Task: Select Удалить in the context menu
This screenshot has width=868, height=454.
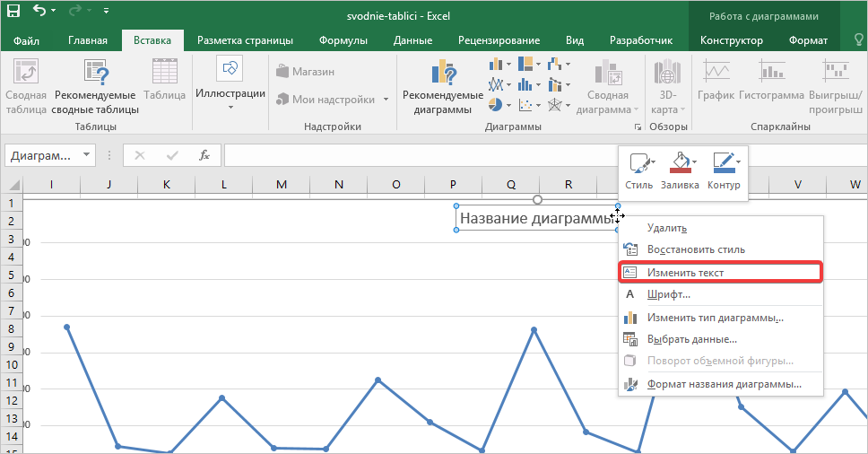Action: (x=666, y=228)
